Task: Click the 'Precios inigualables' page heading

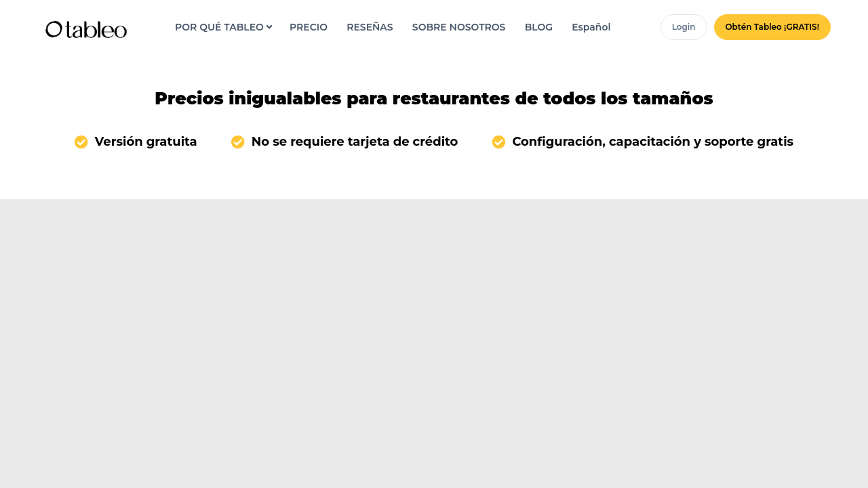Action: click(434, 98)
